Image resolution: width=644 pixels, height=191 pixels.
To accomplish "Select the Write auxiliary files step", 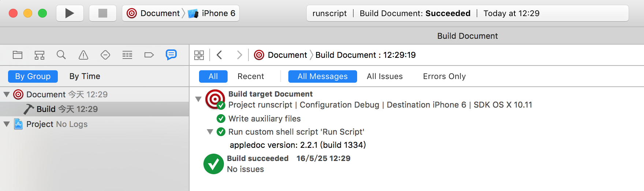I will tap(265, 119).
